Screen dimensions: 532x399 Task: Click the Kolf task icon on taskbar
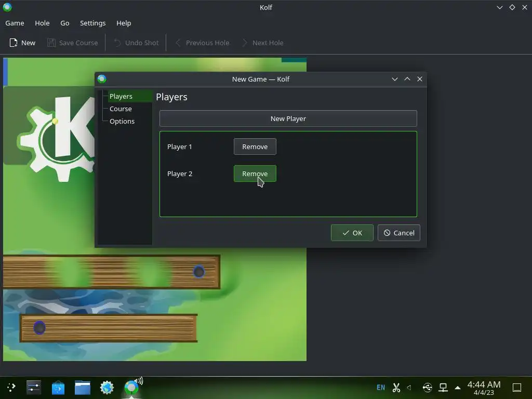(x=131, y=387)
